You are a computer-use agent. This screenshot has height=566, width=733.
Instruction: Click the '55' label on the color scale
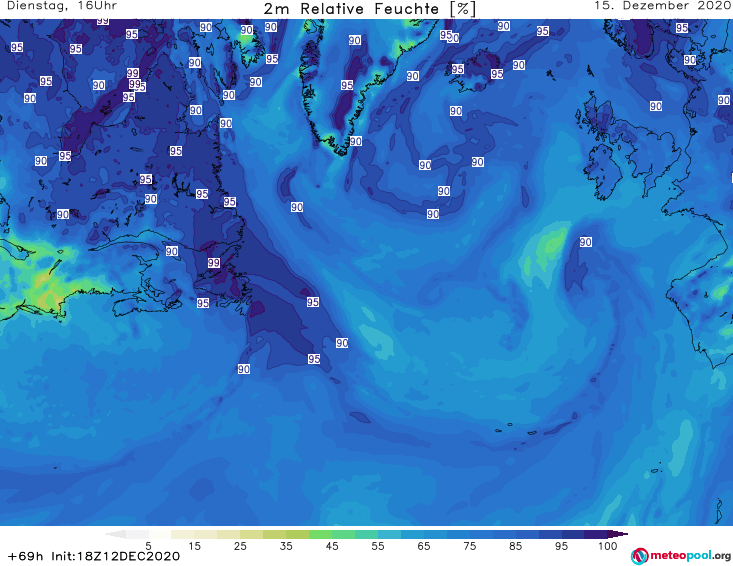[x=378, y=546]
